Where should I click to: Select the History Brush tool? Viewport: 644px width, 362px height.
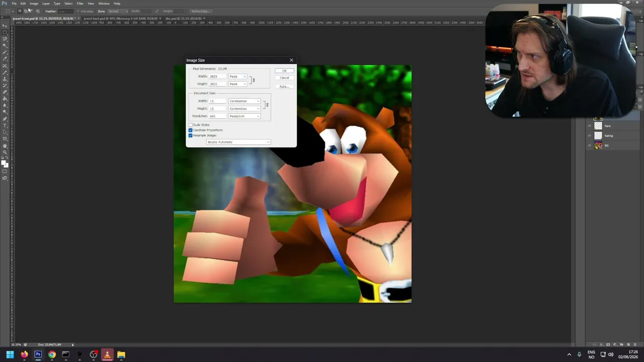[x=5, y=85]
